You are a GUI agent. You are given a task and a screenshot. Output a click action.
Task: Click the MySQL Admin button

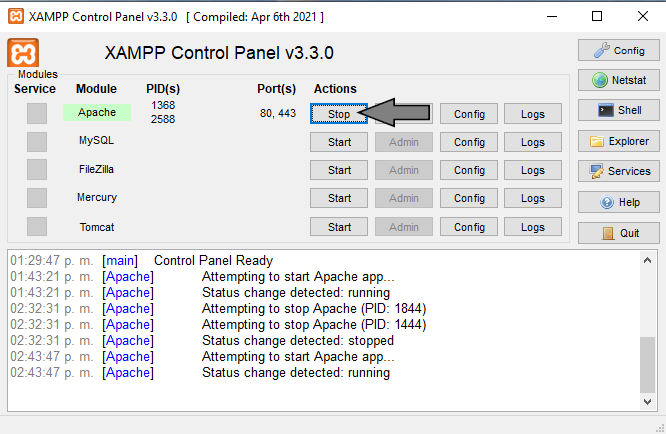pyautogui.click(x=404, y=142)
